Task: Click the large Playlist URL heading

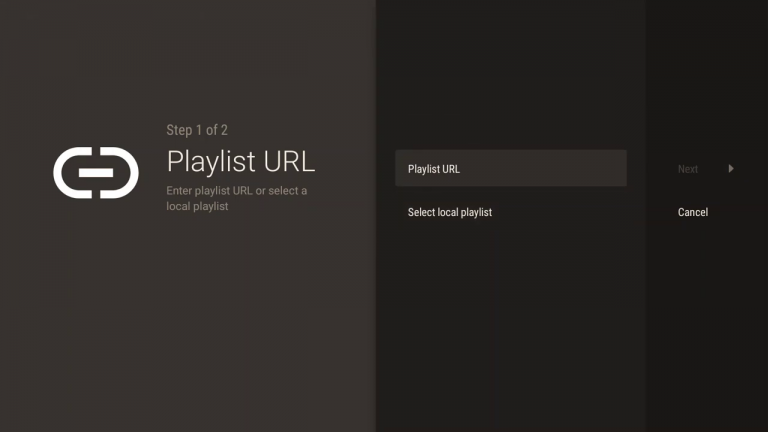Action: pyautogui.click(x=240, y=161)
